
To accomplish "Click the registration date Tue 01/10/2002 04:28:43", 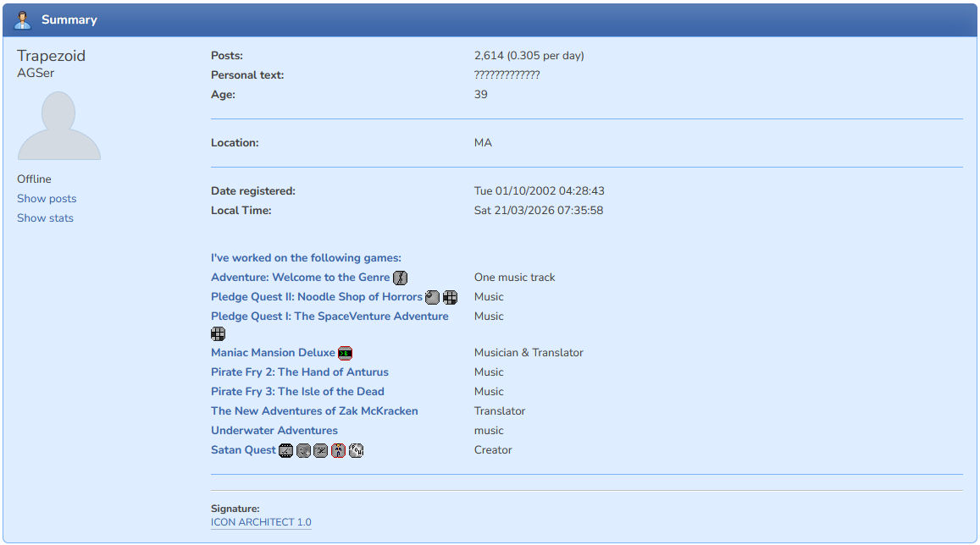I will point(539,191).
